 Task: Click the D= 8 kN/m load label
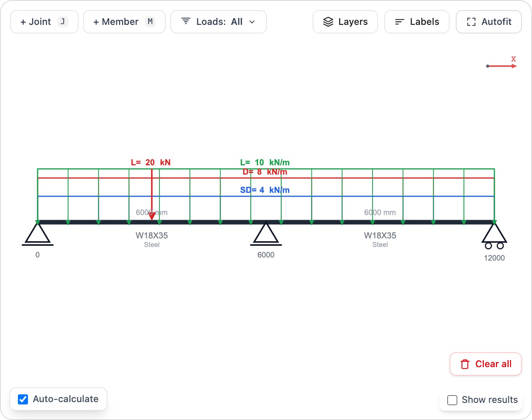(265, 172)
